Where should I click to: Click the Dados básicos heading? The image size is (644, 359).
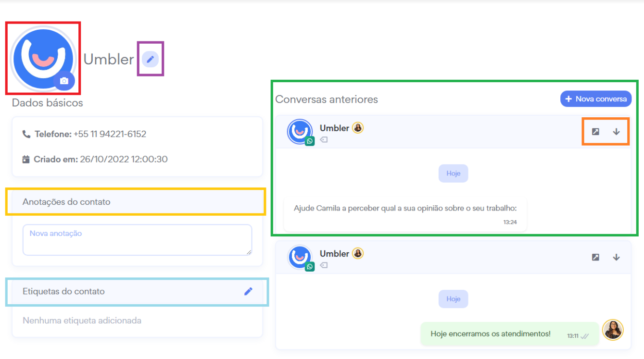pos(48,103)
